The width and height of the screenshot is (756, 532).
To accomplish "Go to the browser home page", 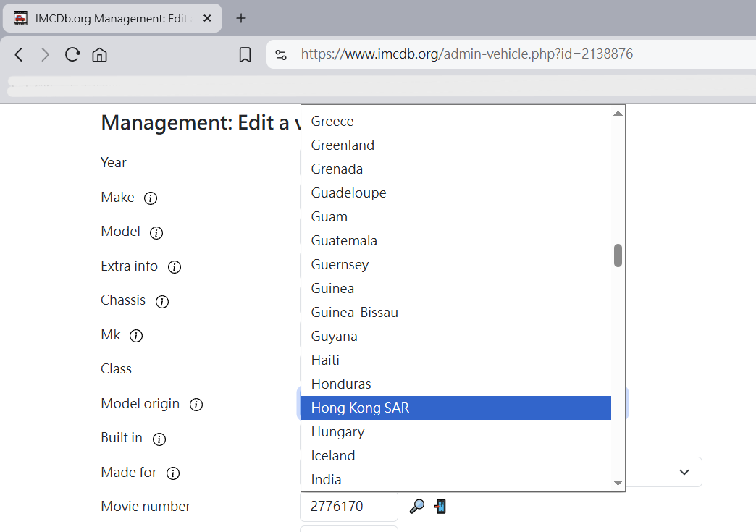I will [x=99, y=54].
